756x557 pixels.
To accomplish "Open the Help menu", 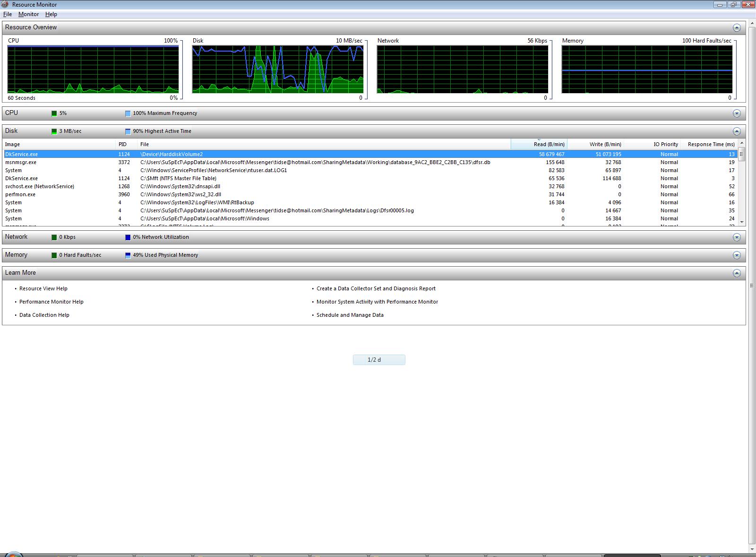I will coord(51,14).
